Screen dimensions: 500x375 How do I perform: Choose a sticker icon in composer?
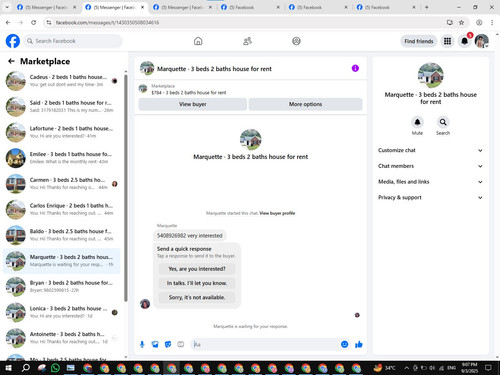point(168,344)
